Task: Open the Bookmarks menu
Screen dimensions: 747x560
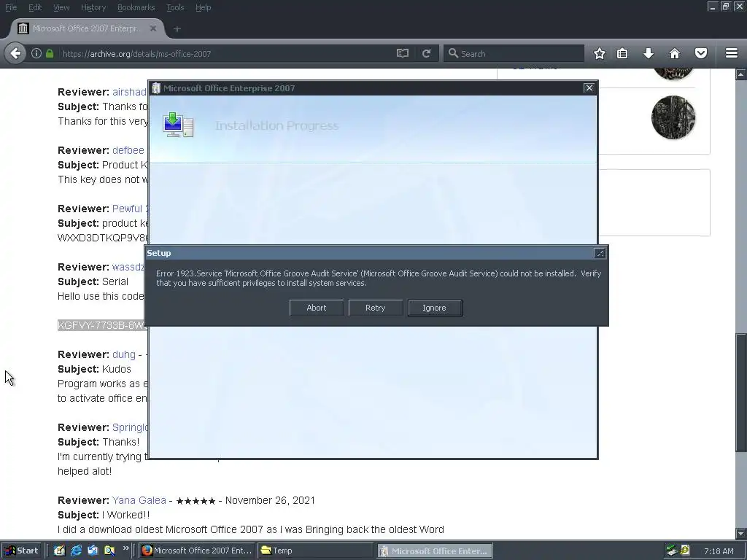Action: [x=136, y=7]
